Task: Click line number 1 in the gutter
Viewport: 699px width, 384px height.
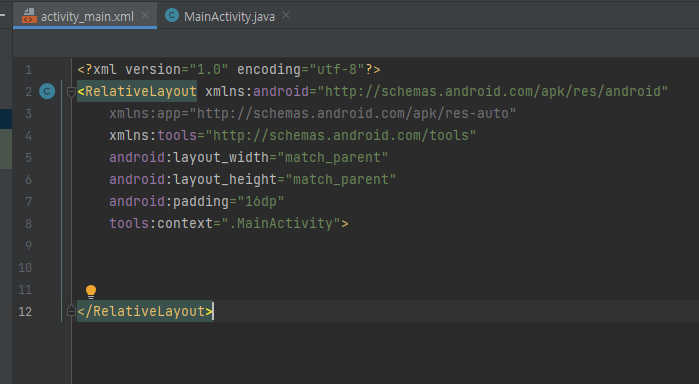Action: [28, 70]
